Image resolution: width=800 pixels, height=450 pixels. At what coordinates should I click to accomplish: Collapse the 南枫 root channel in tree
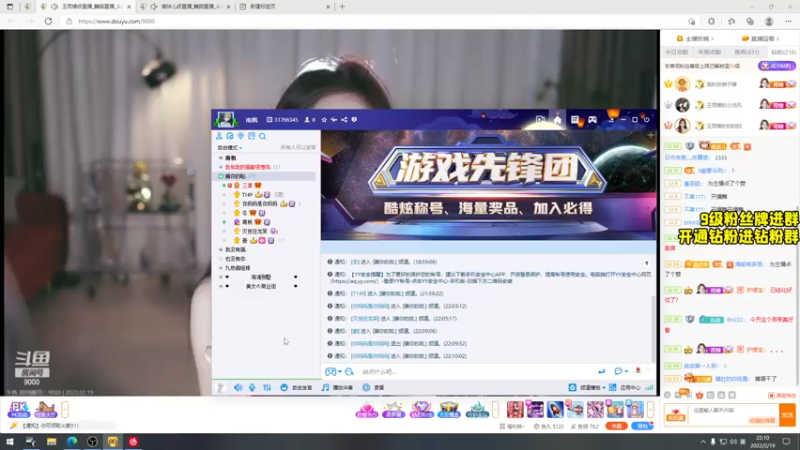[221, 158]
